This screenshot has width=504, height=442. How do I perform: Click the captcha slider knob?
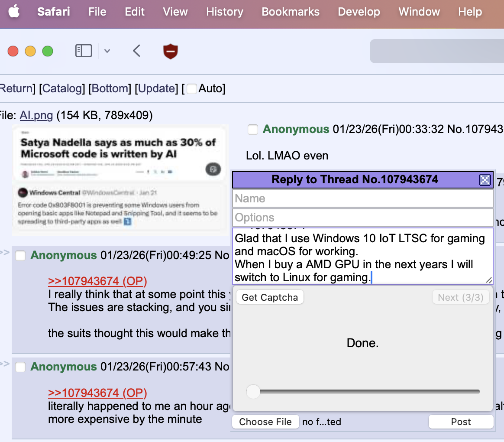tap(253, 392)
